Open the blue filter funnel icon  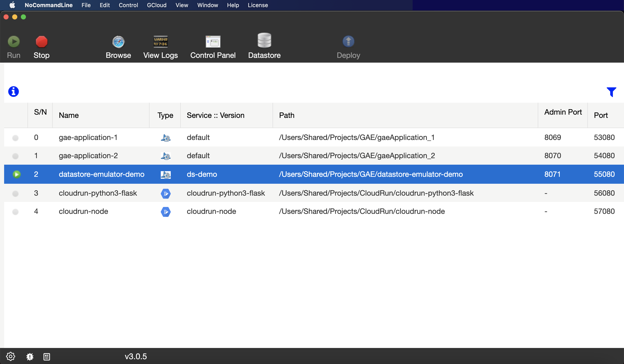[611, 92]
